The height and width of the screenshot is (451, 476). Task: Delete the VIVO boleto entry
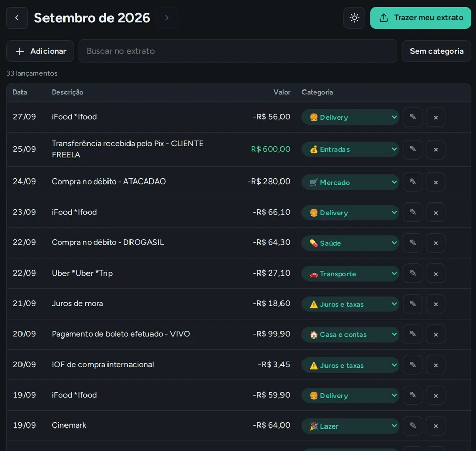[436, 334]
